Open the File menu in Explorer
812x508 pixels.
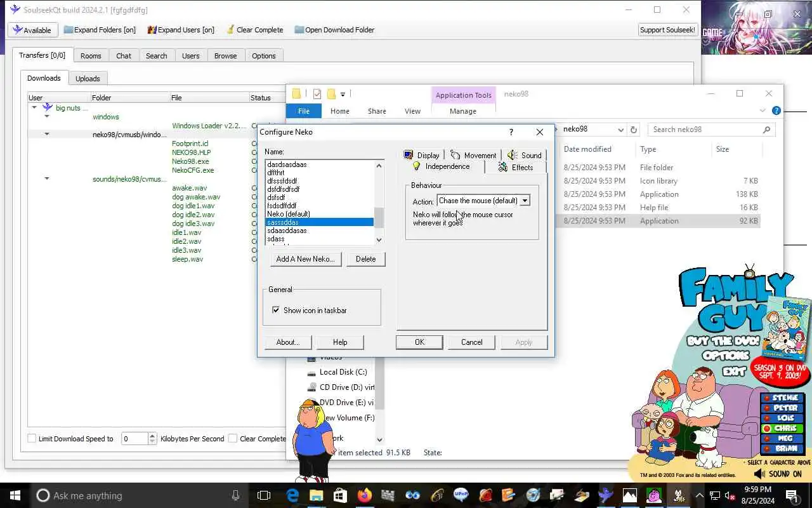click(304, 111)
